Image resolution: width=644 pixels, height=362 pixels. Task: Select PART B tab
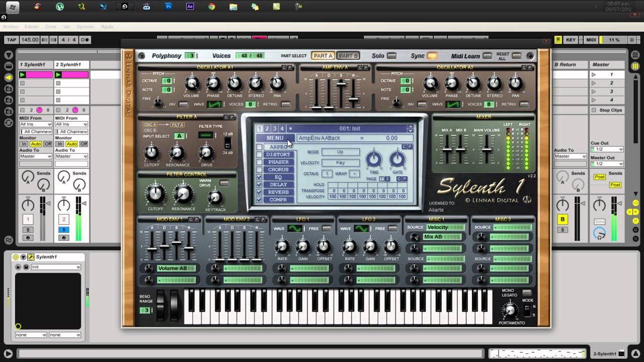click(x=348, y=56)
